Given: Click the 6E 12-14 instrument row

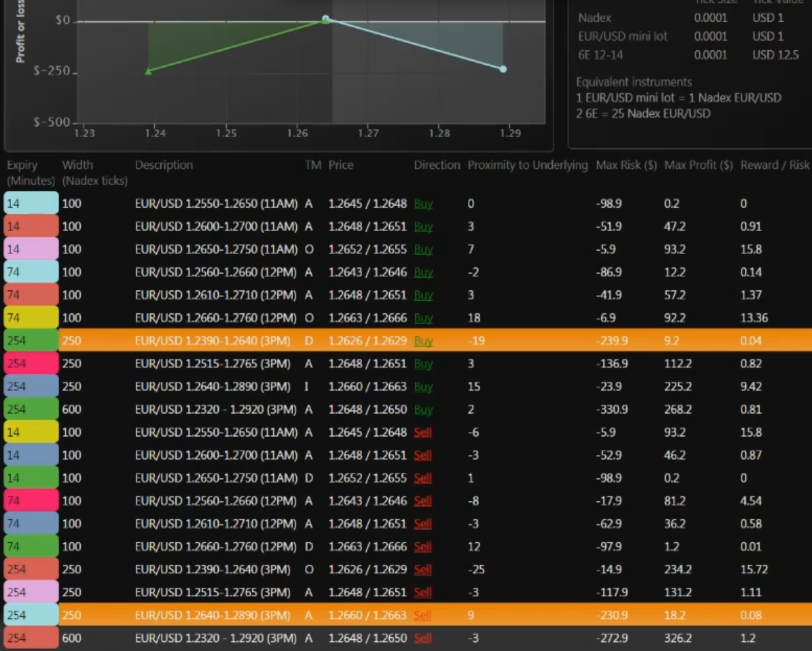Looking at the screenshot, I should click(688, 55).
